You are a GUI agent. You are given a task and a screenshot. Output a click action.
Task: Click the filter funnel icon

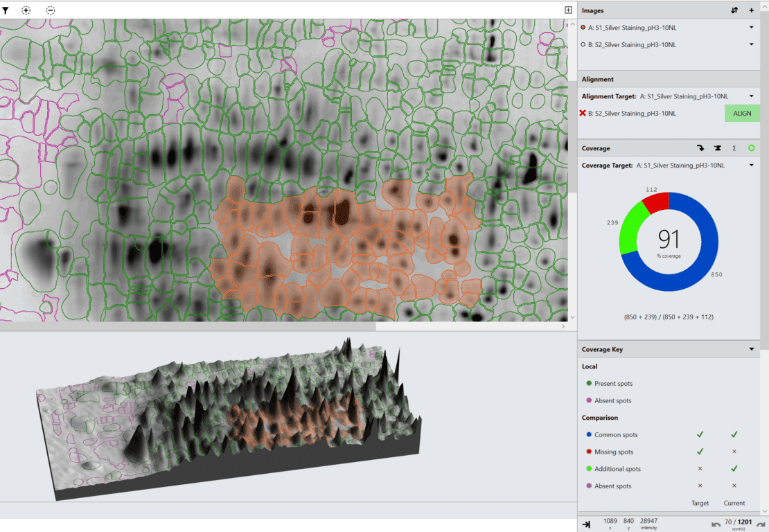tap(6, 10)
